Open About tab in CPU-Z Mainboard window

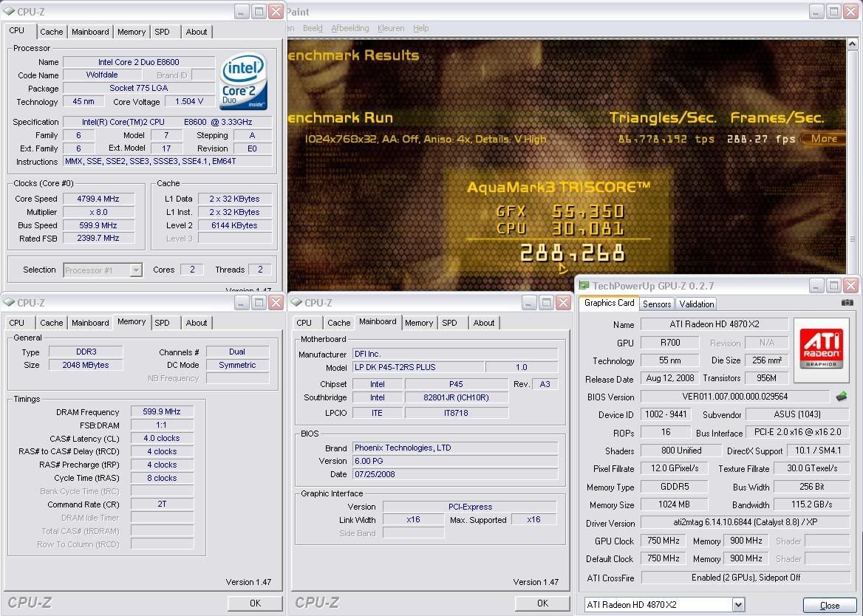click(484, 323)
